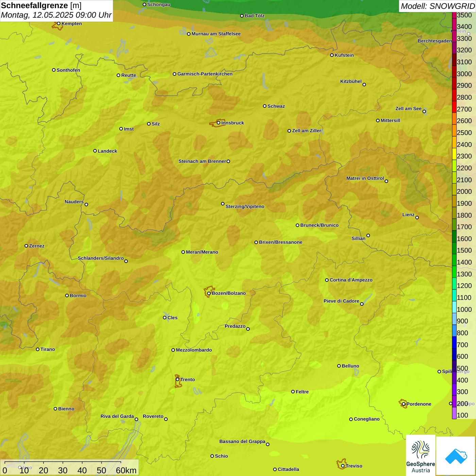Viewport: 476px width, 476px height.
Task: Click the Sillian town label
Action: [x=358, y=238]
